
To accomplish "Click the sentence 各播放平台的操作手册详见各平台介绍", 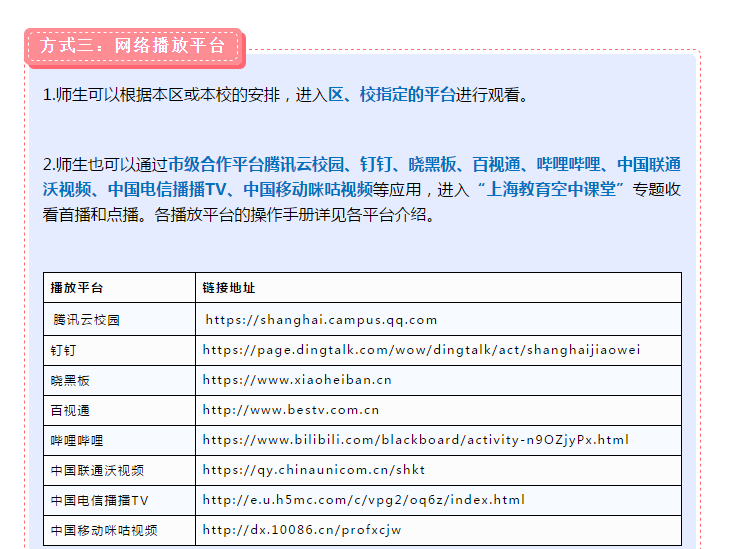I will tap(294, 215).
